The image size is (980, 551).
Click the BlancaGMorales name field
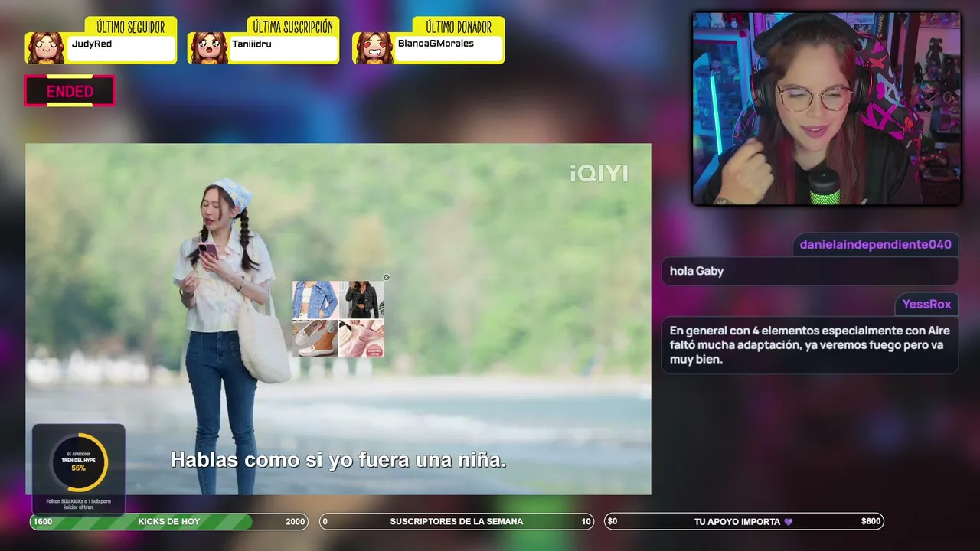click(x=449, y=49)
